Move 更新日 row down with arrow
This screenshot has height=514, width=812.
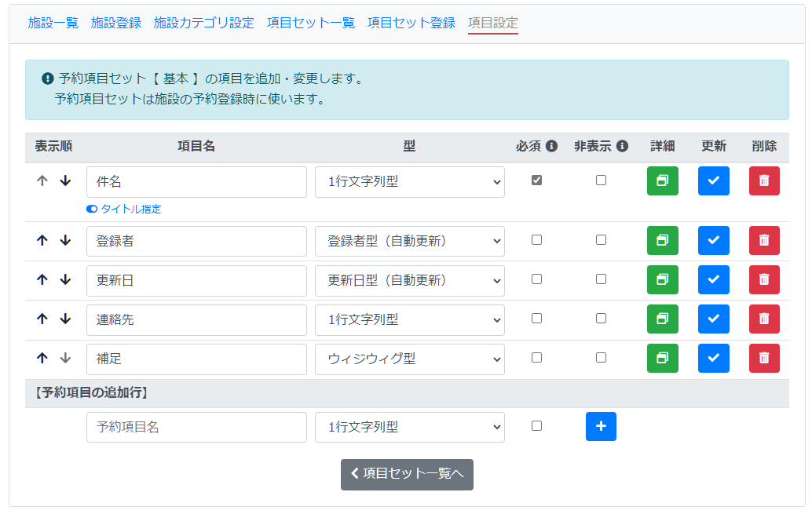pos(65,279)
